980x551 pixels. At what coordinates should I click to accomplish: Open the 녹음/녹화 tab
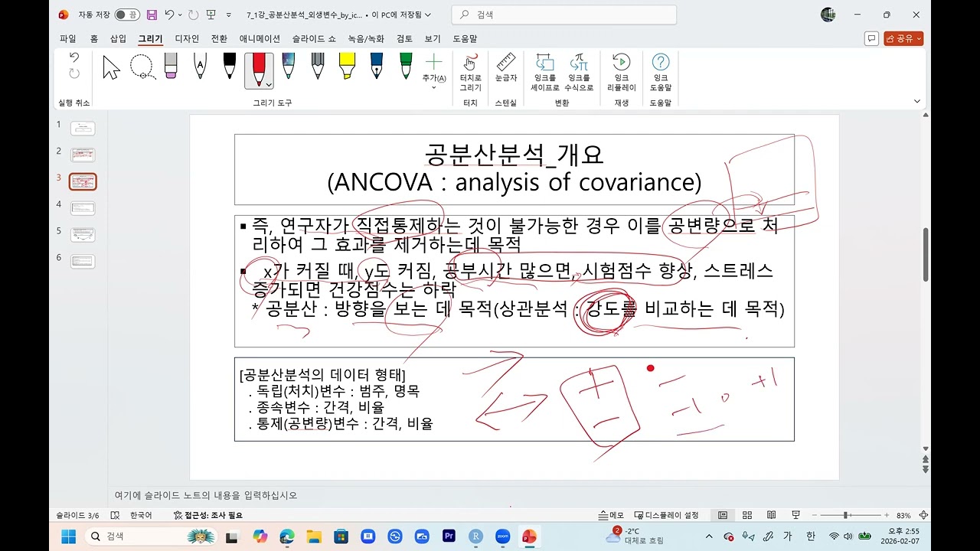click(x=366, y=38)
